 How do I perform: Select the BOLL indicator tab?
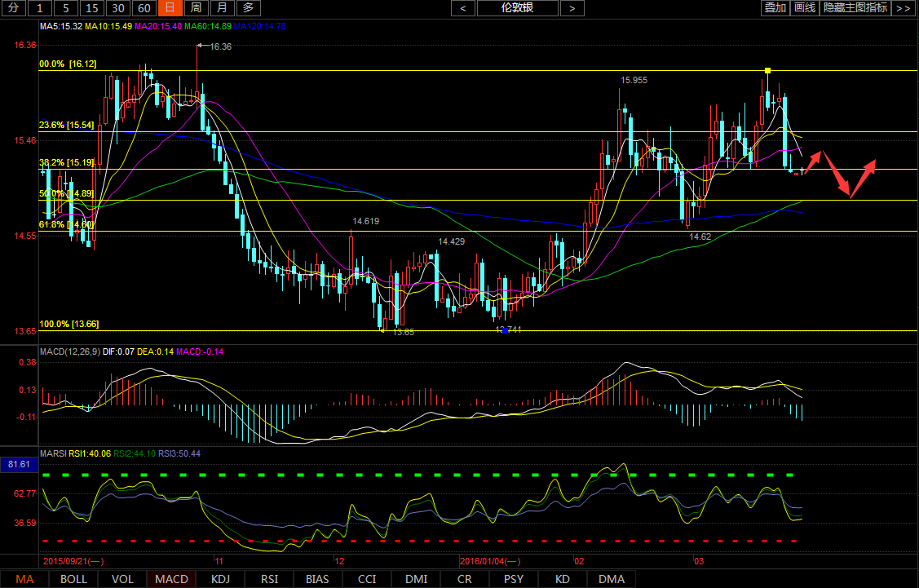[73, 579]
